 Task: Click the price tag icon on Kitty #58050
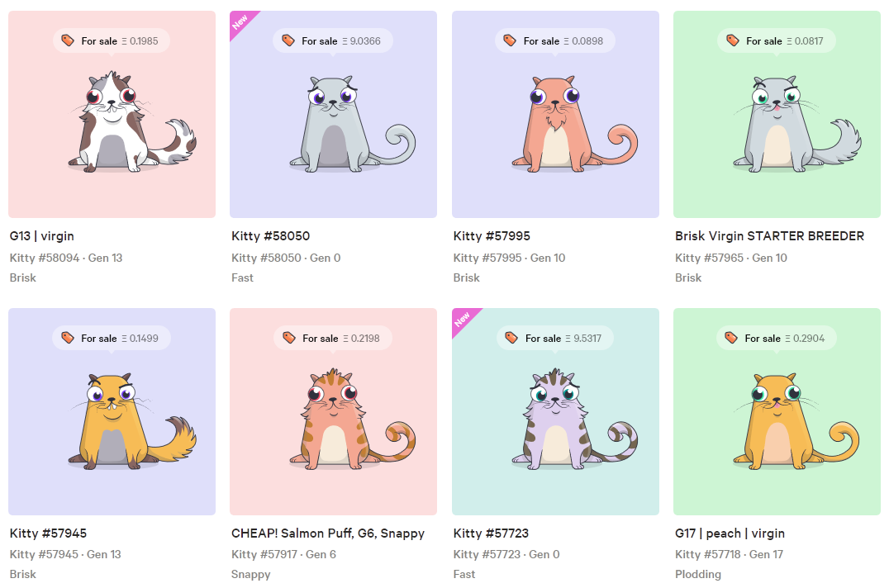288,40
